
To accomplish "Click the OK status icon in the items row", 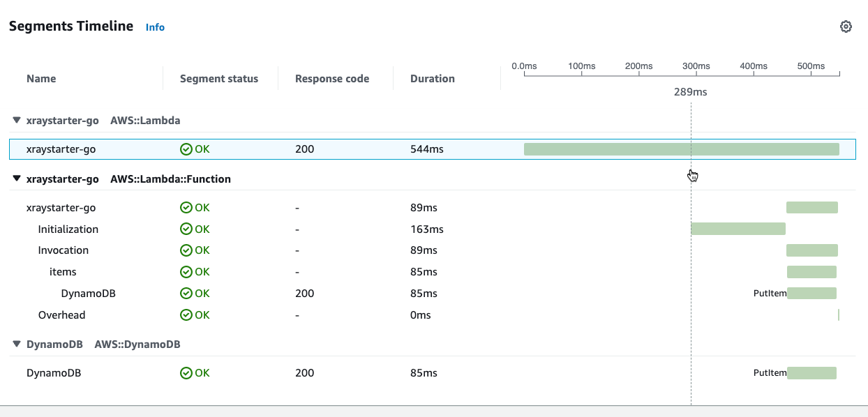I will [186, 271].
